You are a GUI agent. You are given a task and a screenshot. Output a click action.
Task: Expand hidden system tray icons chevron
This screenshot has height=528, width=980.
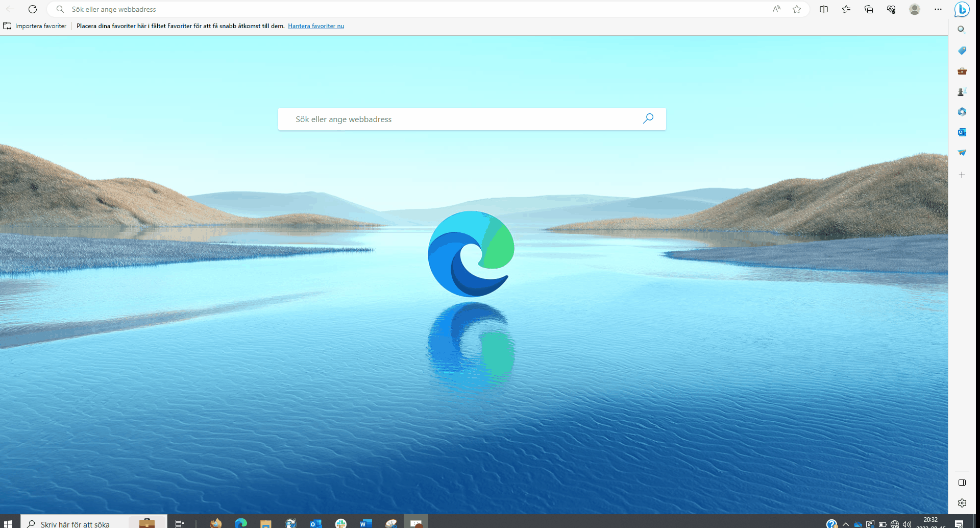846,524
